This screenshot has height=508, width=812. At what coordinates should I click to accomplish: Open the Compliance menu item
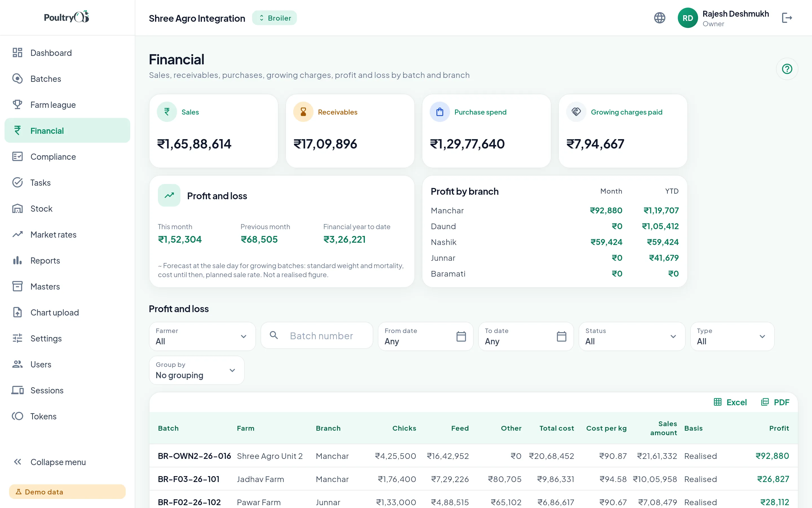point(67,157)
